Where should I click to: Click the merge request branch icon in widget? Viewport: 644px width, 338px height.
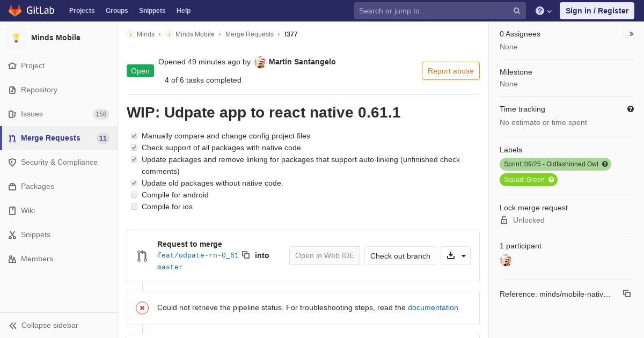click(x=142, y=256)
